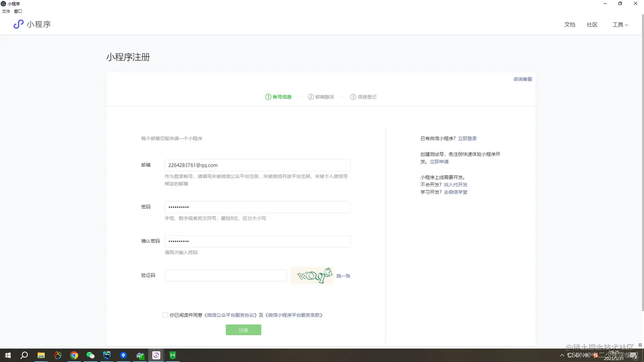Click the password hint about 最短8位

click(216, 218)
